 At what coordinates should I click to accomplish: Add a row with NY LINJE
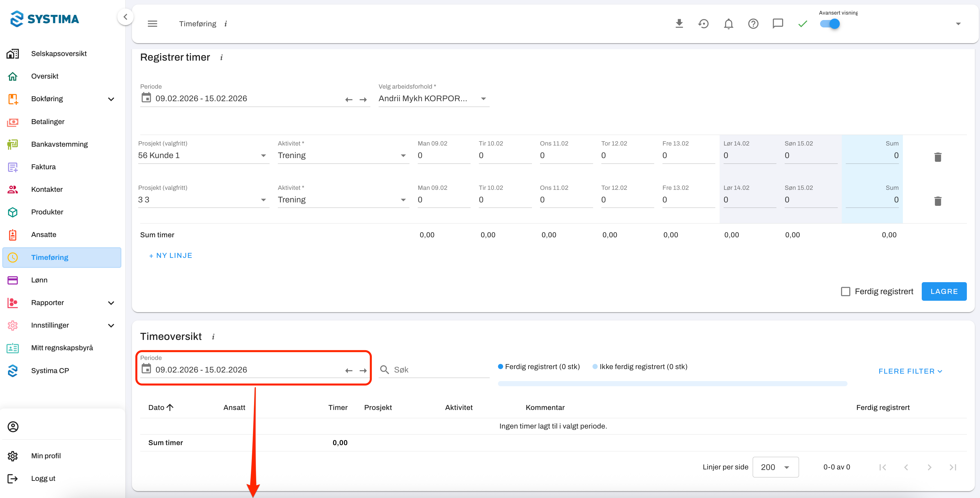170,256
